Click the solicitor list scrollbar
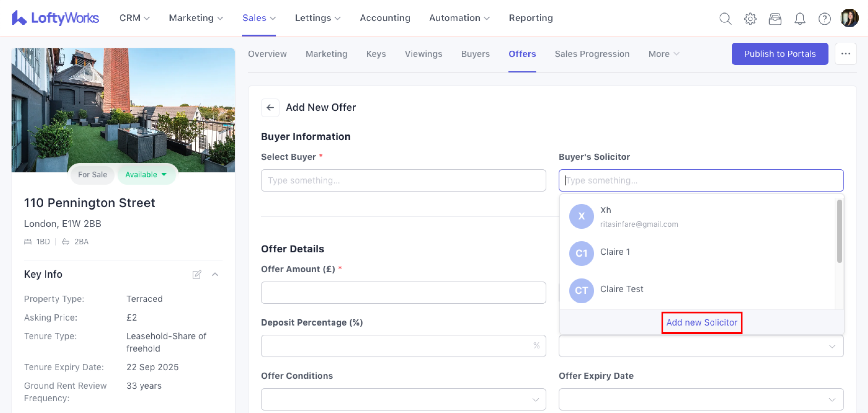This screenshot has height=413, width=868. pyautogui.click(x=839, y=231)
